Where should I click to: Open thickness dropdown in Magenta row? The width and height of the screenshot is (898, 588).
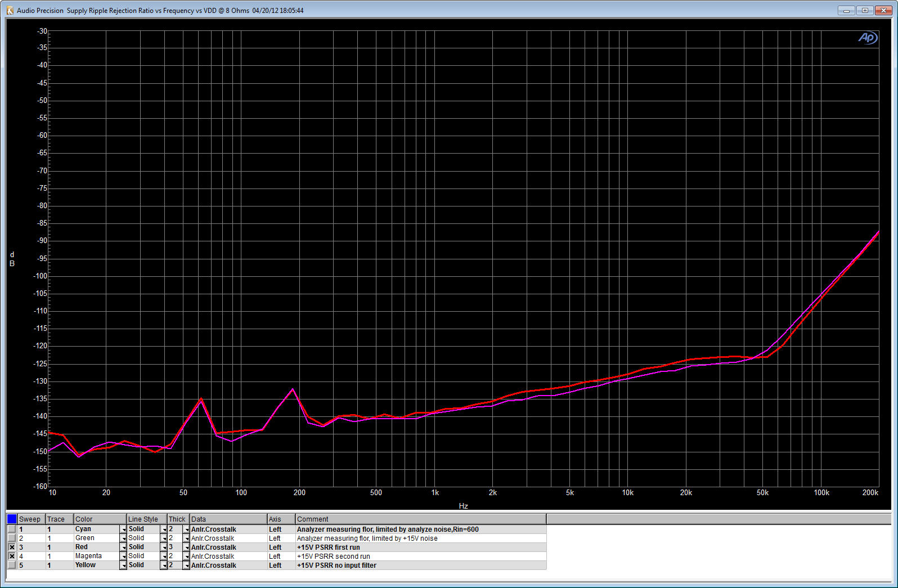pos(186,556)
